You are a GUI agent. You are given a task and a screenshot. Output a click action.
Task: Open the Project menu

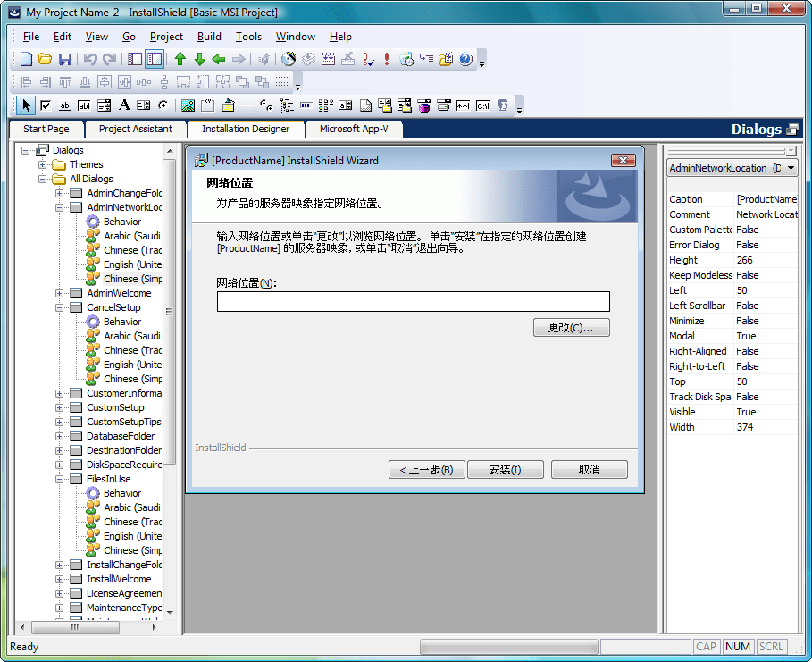(x=166, y=37)
